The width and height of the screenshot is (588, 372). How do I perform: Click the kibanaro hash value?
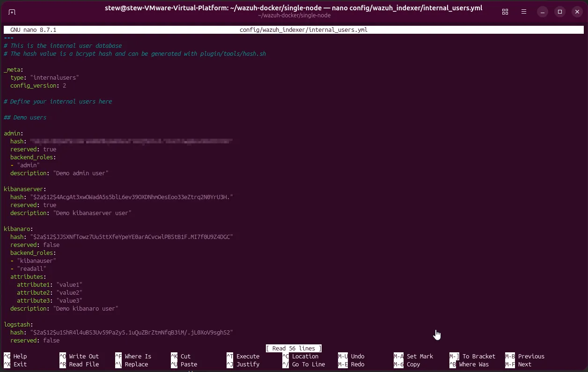132,237
